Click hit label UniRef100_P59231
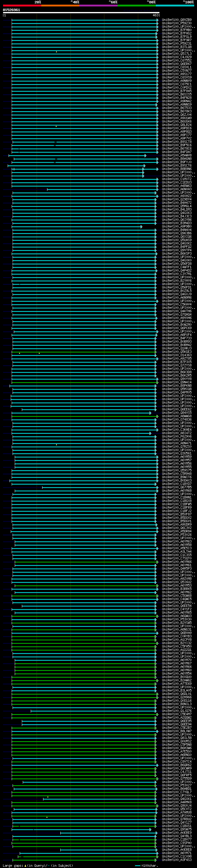 (x=176, y=43)
